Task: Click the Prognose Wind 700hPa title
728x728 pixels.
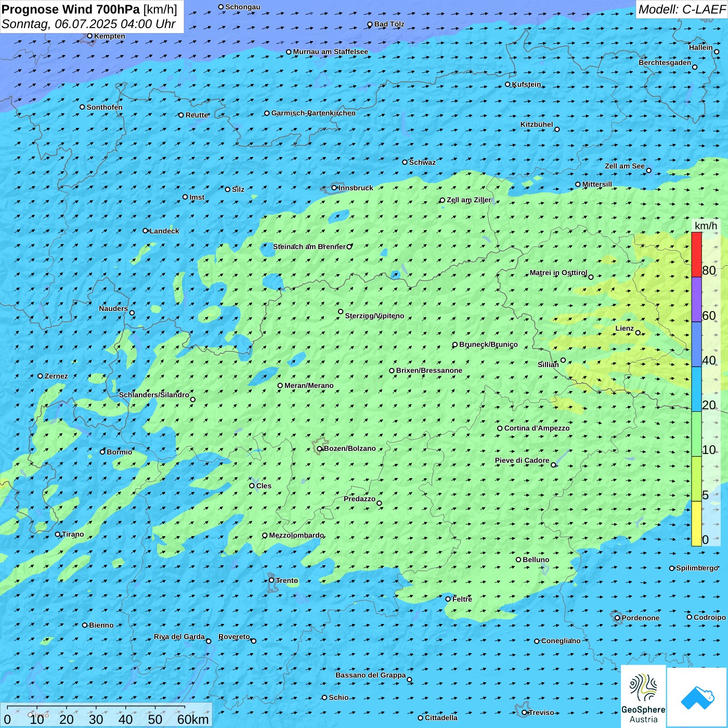Action: tap(89, 9)
